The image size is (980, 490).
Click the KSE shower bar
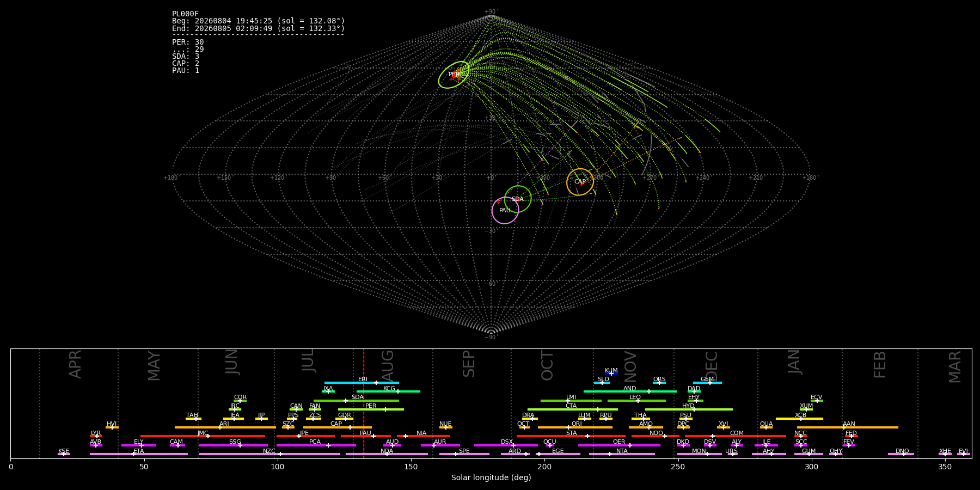(x=64, y=454)
